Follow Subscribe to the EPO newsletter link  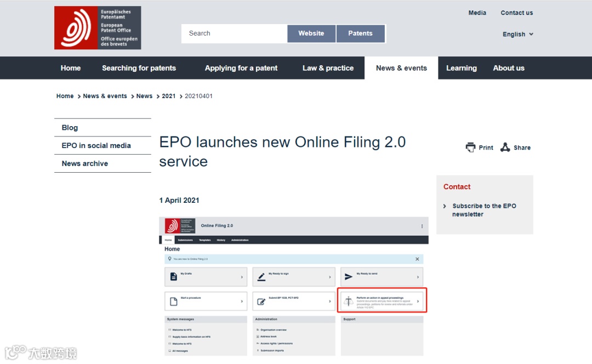click(484, 210)
